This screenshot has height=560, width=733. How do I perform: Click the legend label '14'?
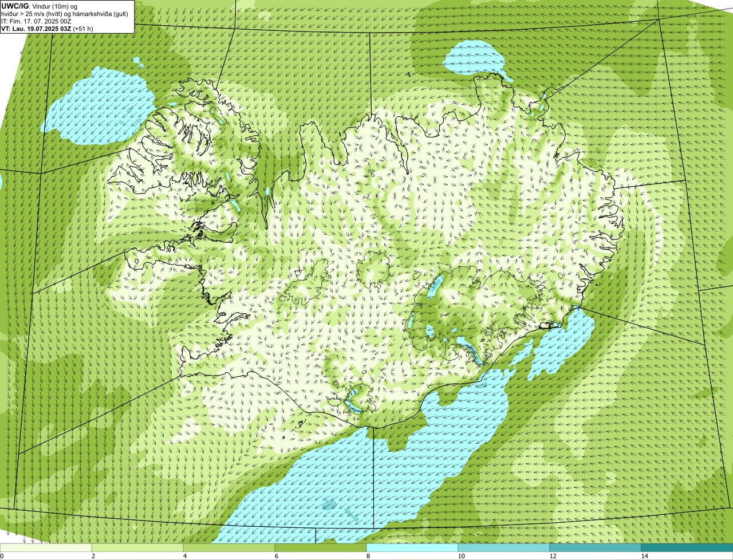644,556
